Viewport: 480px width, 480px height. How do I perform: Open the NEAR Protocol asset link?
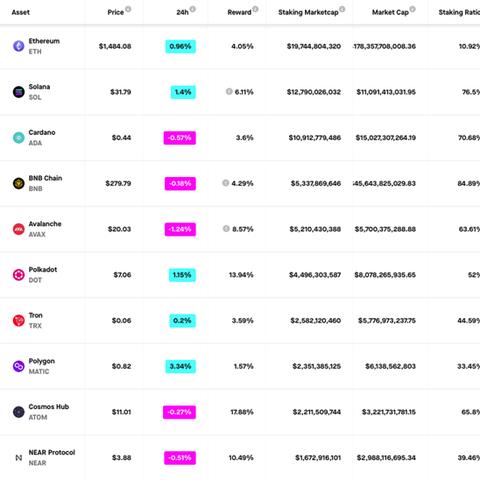coord(52,452)
